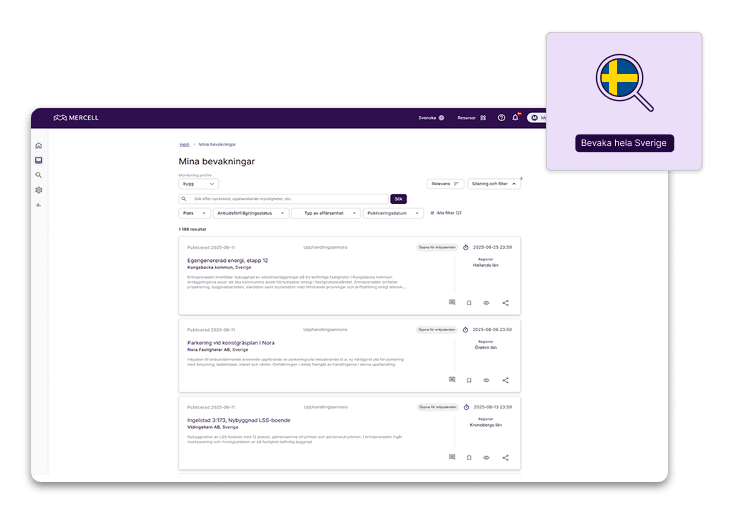Open Egengenererad energi, etapp 12 title

228,260
